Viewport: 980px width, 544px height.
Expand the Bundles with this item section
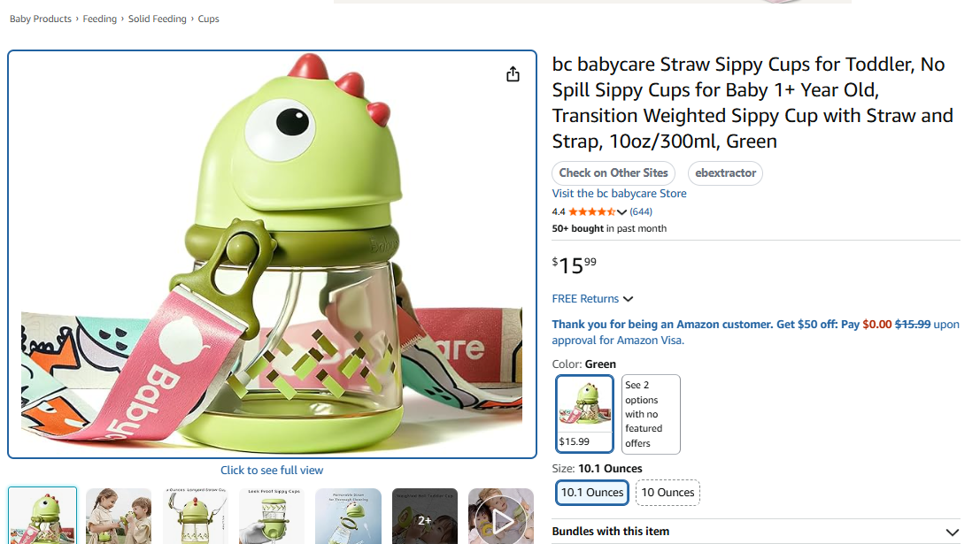pos(952,532)
